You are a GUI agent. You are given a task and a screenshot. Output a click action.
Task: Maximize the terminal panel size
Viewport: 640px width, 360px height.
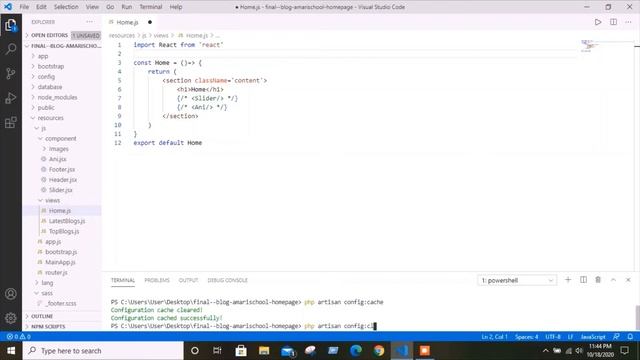coord(613,280)
